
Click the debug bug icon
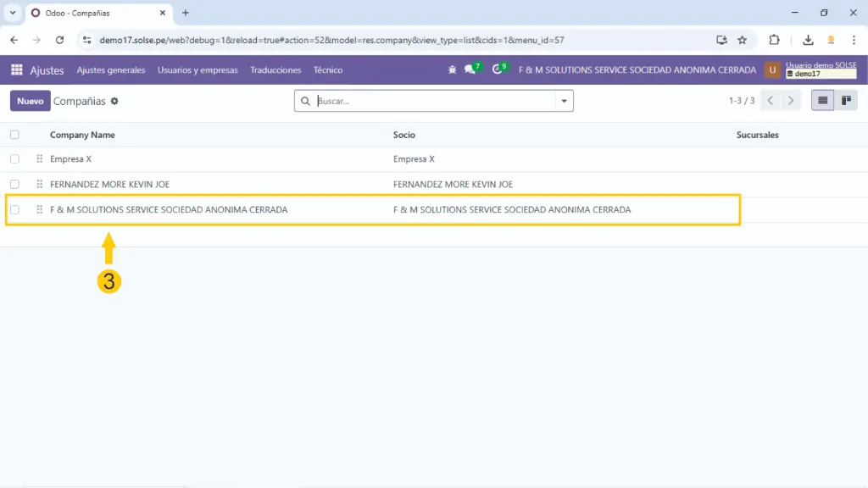pos(452,70)
